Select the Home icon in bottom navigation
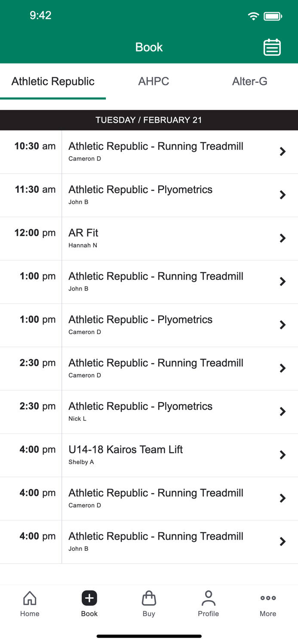Image resolution: width=298 pixels, height=644 pixels. coord(29,603)
